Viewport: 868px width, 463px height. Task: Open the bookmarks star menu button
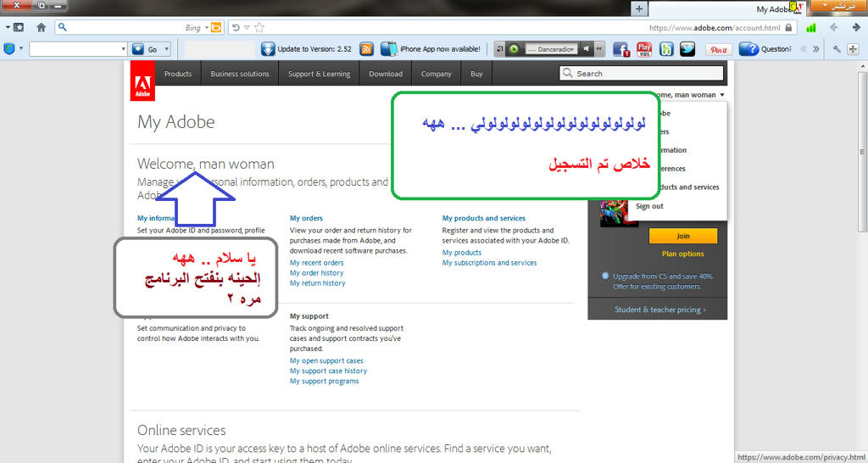[x=19, y=27]
